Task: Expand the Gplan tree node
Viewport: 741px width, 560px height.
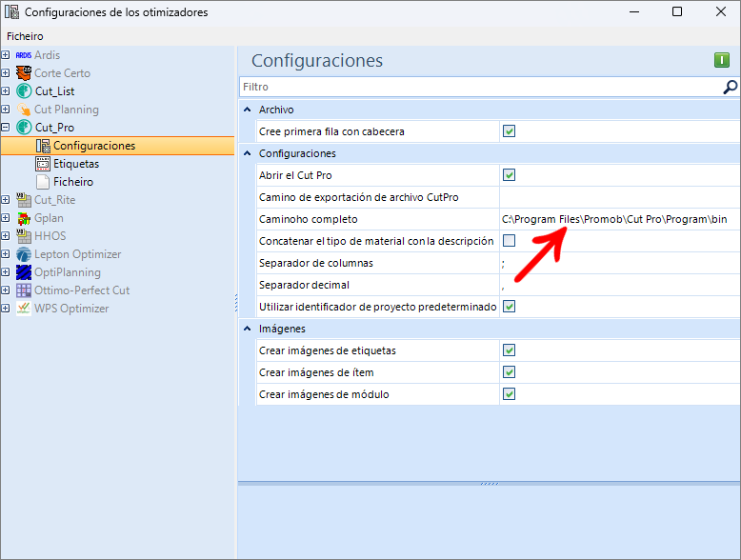Action: coord(5,217)
